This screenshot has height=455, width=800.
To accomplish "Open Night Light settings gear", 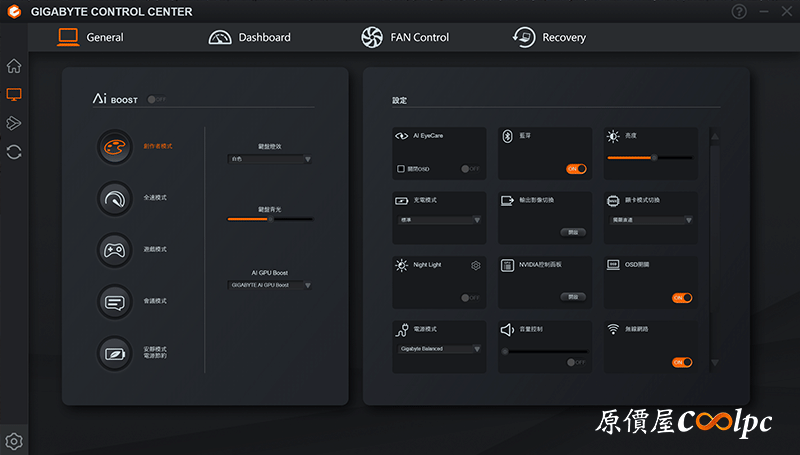I will click(x=476, y=265).
